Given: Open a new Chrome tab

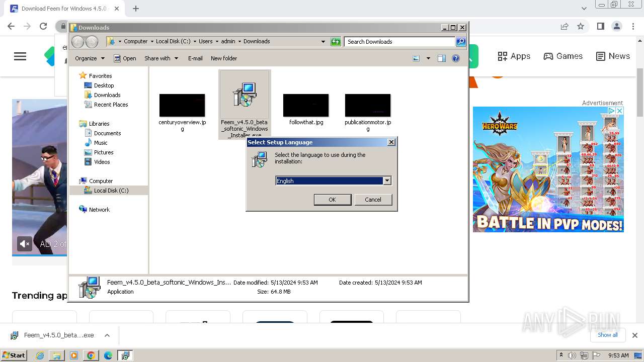Looking at the screenshot, I should point(136,9).
